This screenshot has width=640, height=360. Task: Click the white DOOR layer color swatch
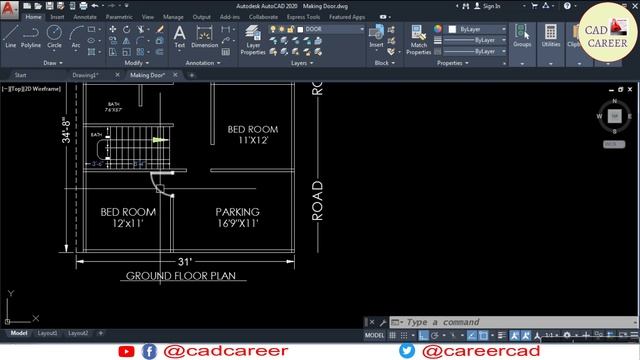[x=300, y=29]
